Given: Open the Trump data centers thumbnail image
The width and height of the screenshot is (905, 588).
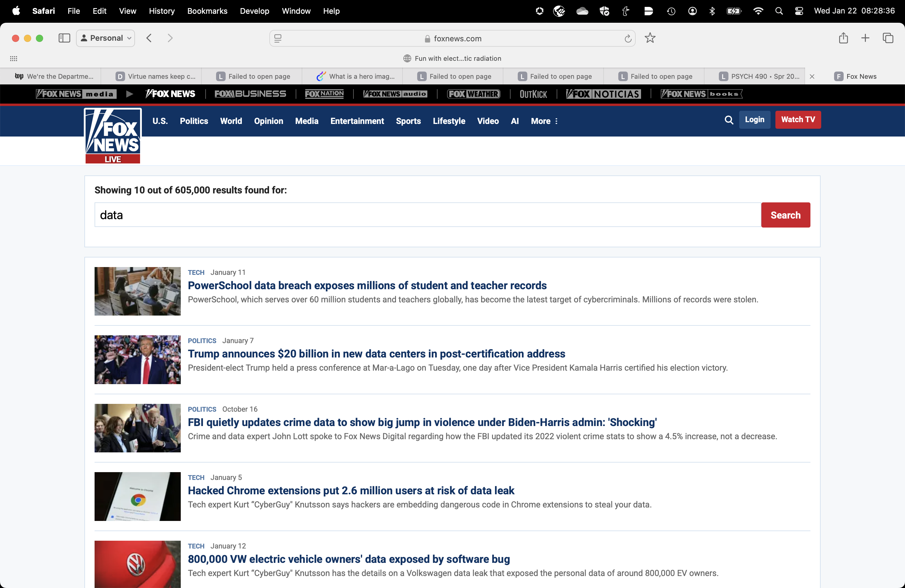Looking at the screenshot, I should [x=137, y=360].
